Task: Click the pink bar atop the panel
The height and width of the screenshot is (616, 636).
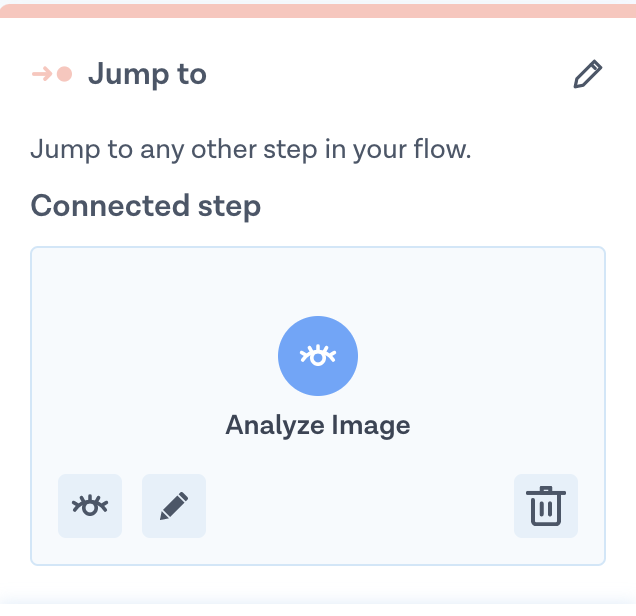Action: pos(318,9)
